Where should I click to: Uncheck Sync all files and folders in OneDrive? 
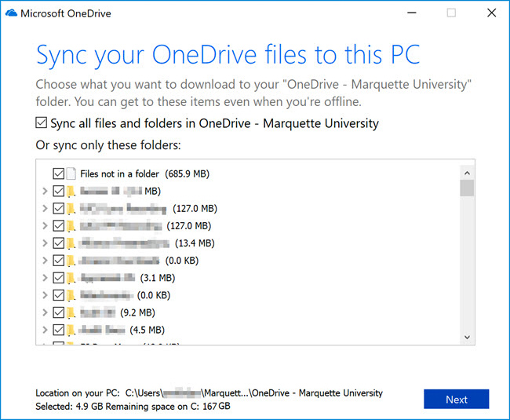pos(41,123)
